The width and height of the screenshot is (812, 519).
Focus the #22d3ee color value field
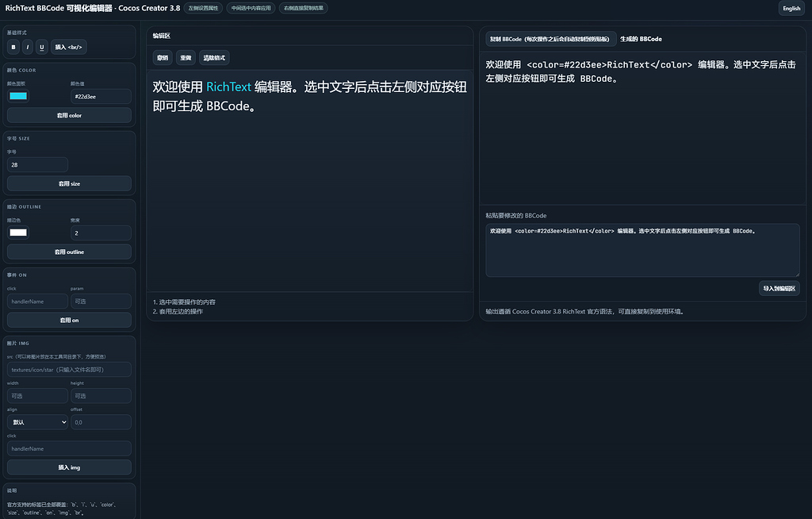(x=101, y=97)
